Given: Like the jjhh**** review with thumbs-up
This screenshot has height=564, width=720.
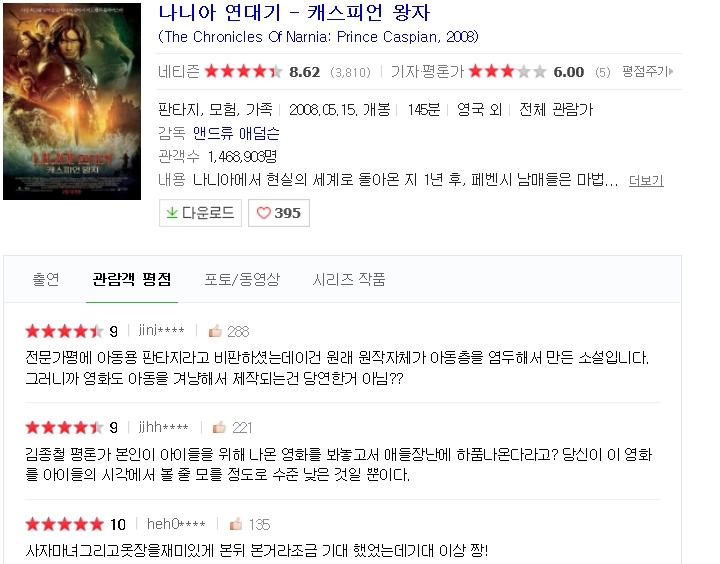Looking at the screenshot, I should [x=219, y=428].
